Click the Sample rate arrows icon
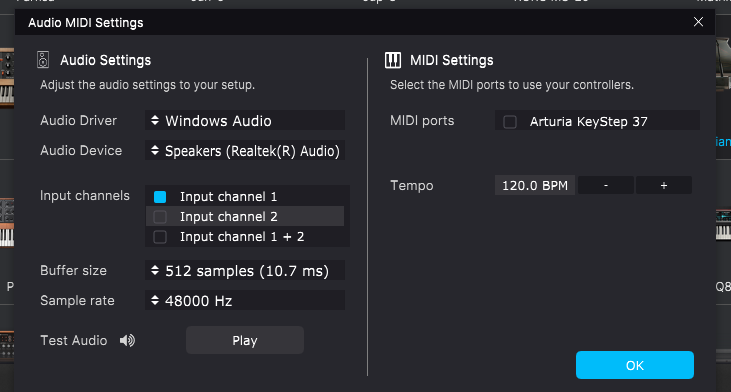This screenshot has height=392, width=731. coord(155,300)
